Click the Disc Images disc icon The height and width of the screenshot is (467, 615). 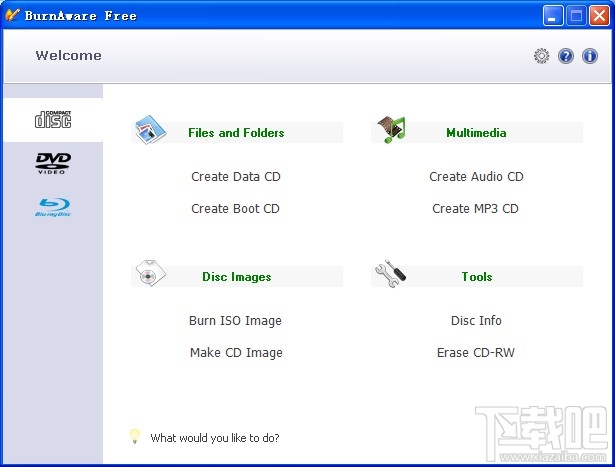pos(151,273)
